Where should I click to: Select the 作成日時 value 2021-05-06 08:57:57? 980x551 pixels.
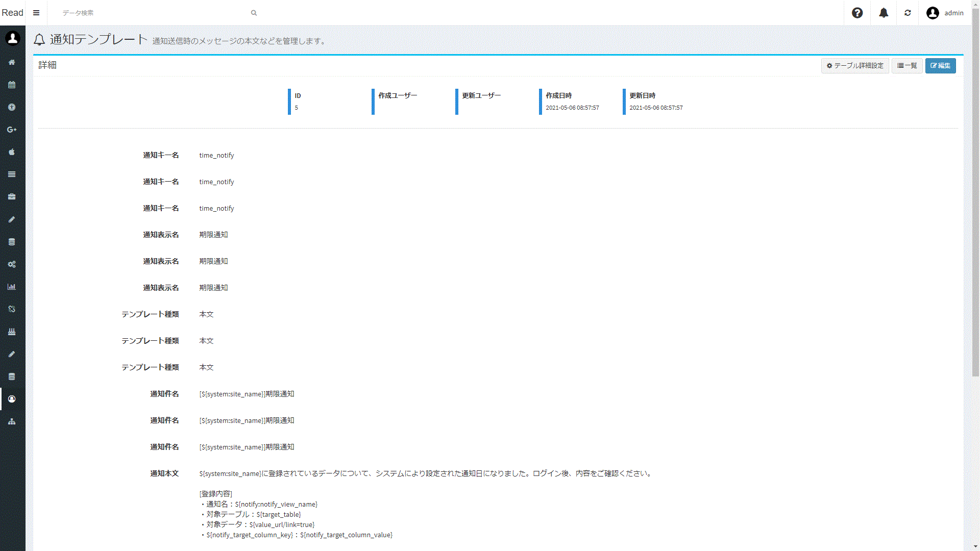pos(572,108)
